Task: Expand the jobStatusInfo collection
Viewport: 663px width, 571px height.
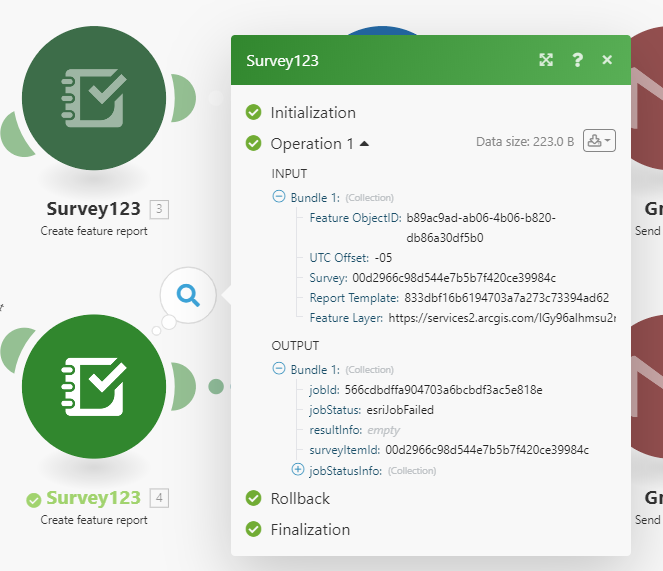Action: 298,469
